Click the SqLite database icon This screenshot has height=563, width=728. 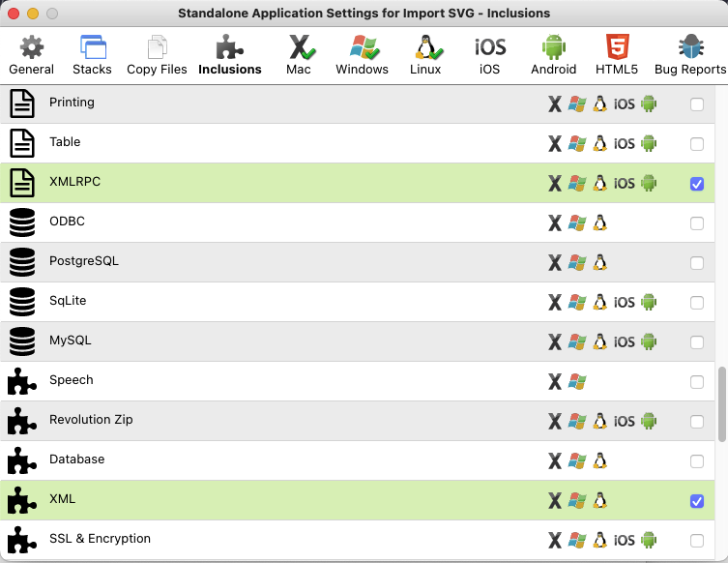[22, 302]
